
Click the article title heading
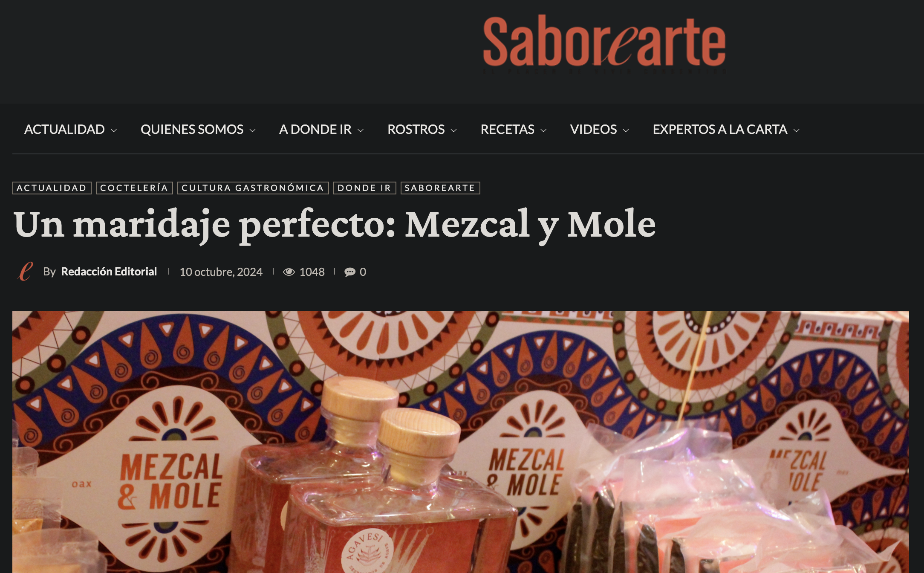(335, 224)
